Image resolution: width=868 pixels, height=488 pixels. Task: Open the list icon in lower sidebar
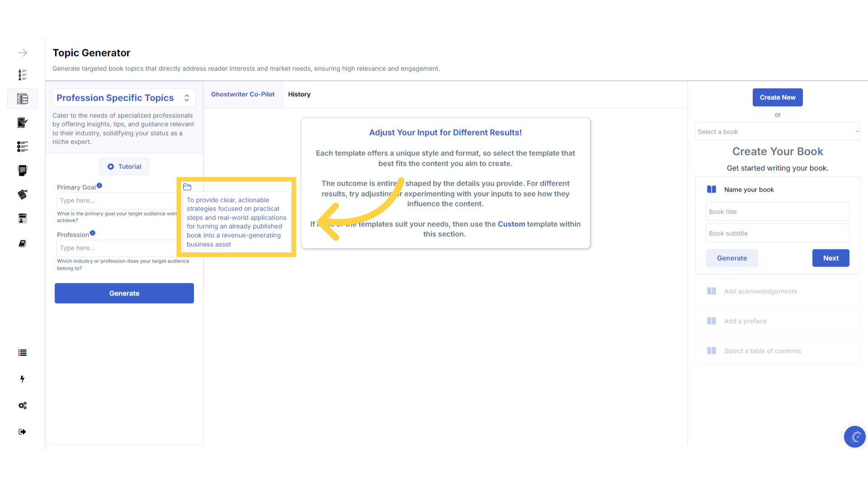click(22, 353)
